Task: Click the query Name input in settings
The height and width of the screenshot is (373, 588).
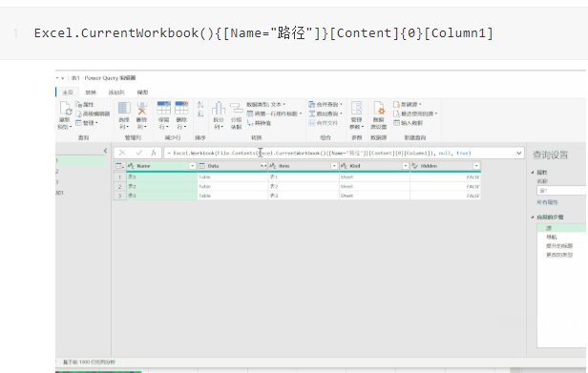Action: click(x=561, y=191)
